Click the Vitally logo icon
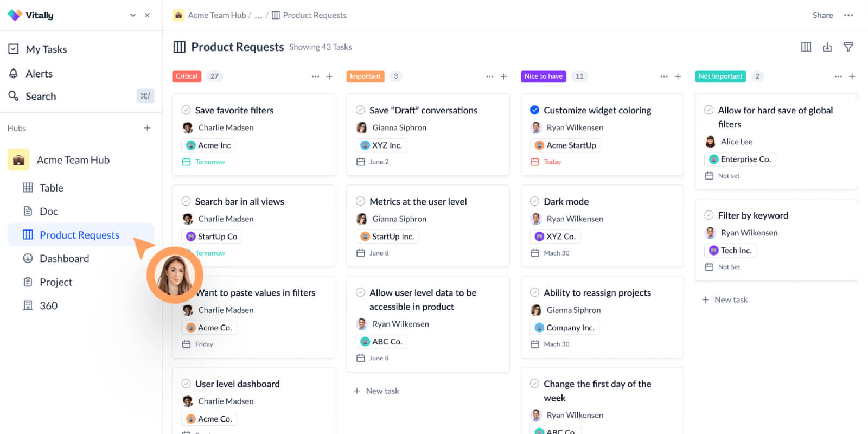This screenshot has width=868, height=434. click(x=15, y=15)
